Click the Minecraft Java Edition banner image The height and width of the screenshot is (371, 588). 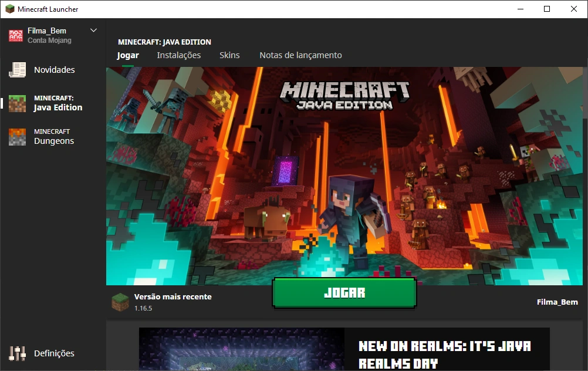pyautogui.click(x=344, y=176)
